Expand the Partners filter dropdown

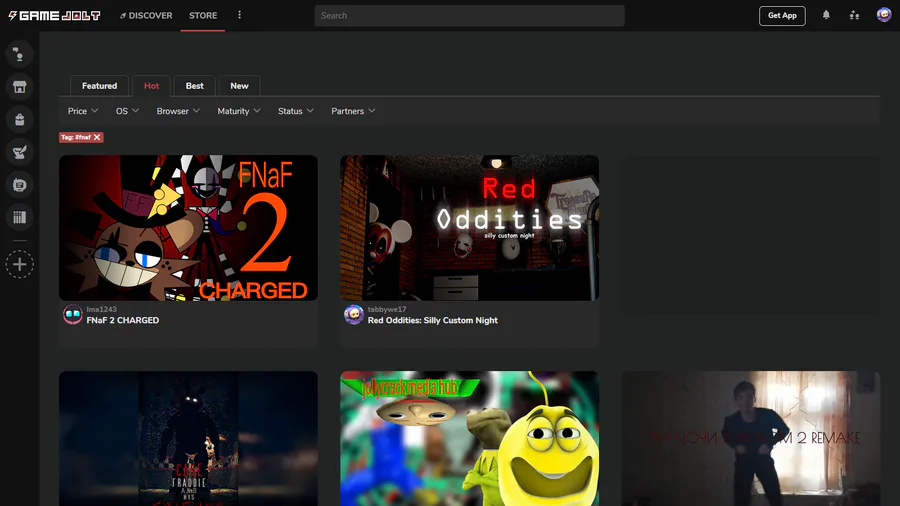[353, 111]
